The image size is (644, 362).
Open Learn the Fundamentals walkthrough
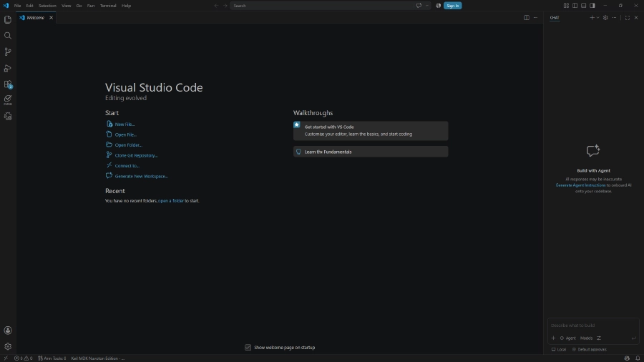click(371, 152)
